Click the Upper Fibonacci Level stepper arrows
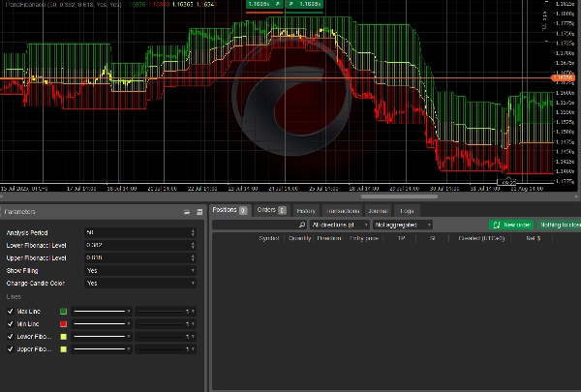 point(193,257)
